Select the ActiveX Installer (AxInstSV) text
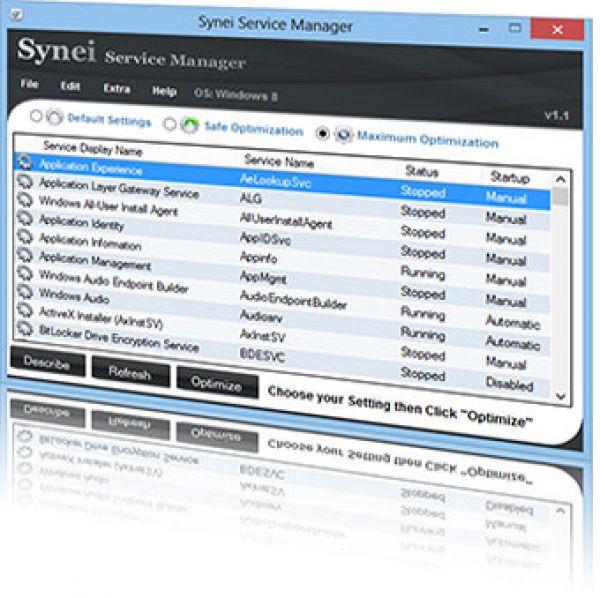This screenshot has height=598, width=600. click(101, 318)
